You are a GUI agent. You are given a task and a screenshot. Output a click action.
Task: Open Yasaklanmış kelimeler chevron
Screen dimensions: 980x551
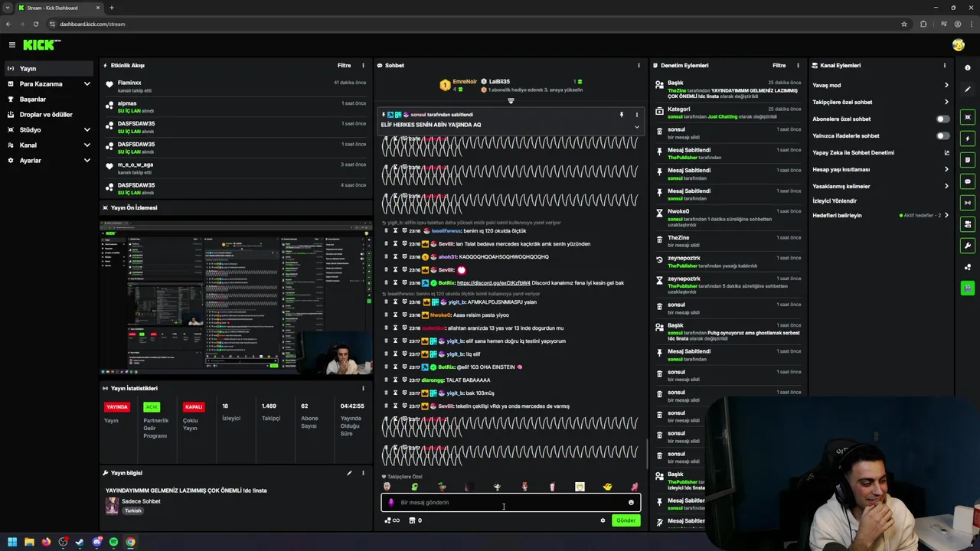pos(946,187)
